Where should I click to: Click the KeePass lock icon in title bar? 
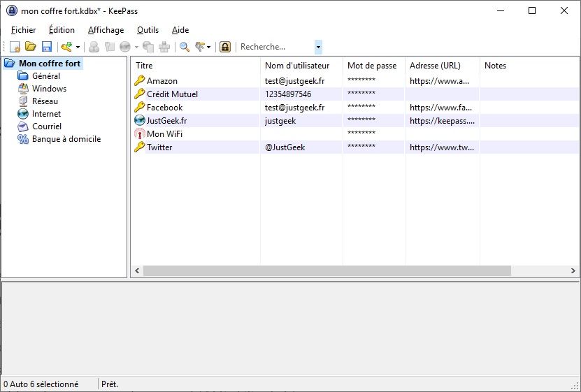pyautogui.click(x=12, y=10)
